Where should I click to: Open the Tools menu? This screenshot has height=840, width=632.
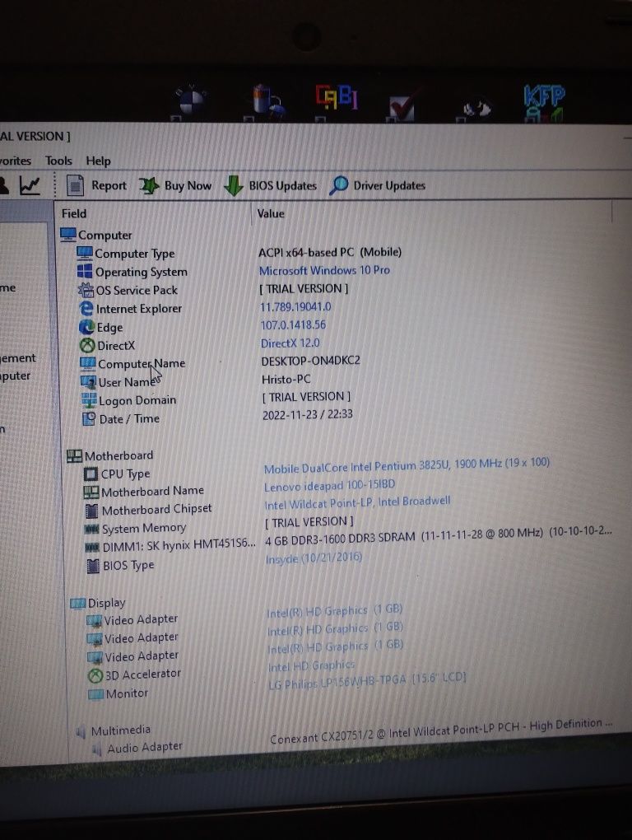pyautogui.click(x=58, y=161)
